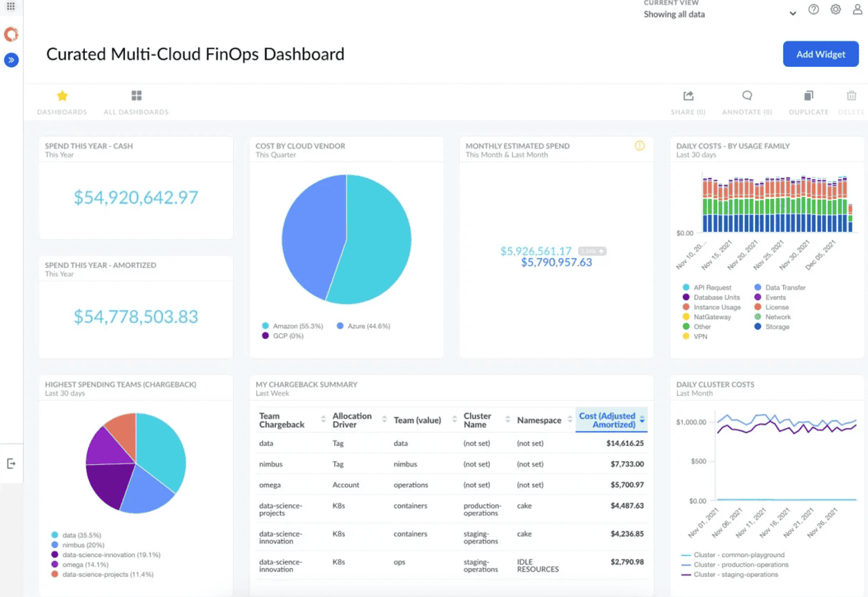This screenshot has width=868, height=597.
Task: Select the Dashboards favorites tab
Action: [62, 102]
